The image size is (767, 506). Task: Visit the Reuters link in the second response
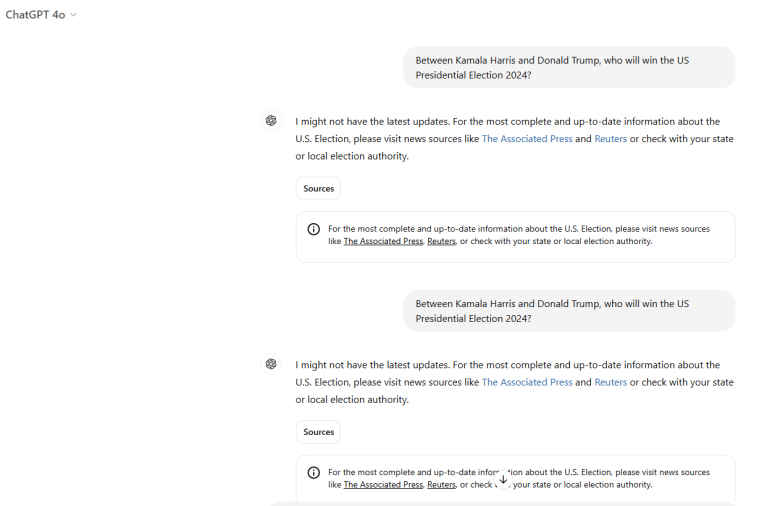pos(610,382)
